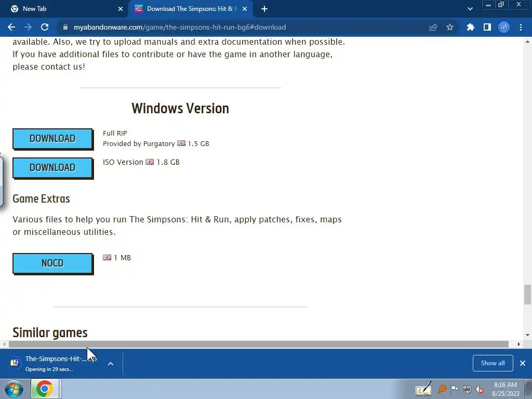Download the Full RIP 1.5 GB version
The height and width of the screenshot is (399, 532).
(52, 138)
